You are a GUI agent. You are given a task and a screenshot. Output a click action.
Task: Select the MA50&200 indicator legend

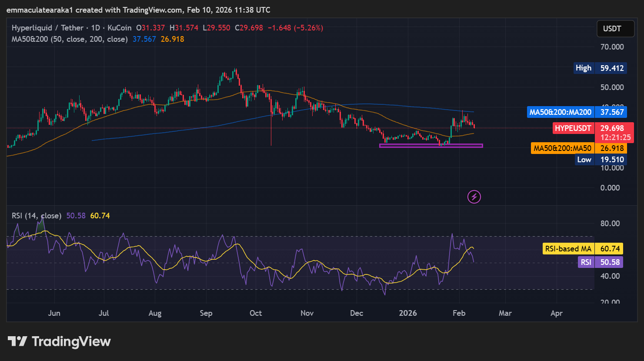[70, 39]
